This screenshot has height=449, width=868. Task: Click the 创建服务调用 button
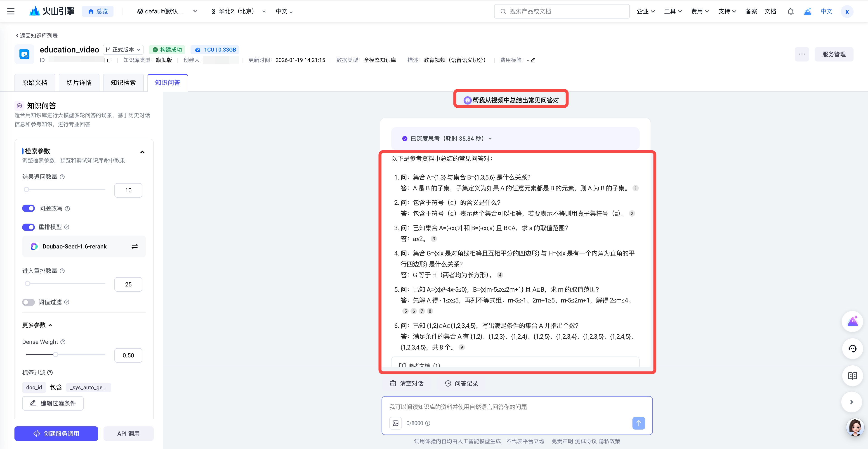56,433
